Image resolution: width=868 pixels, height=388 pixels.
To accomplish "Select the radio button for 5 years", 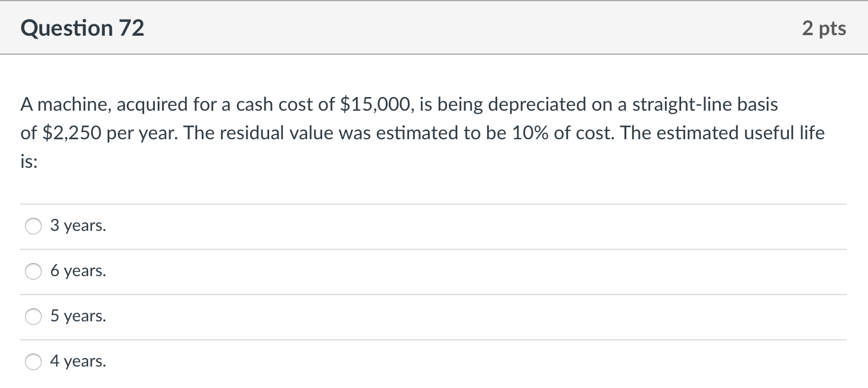I will (x=33, y=317).
